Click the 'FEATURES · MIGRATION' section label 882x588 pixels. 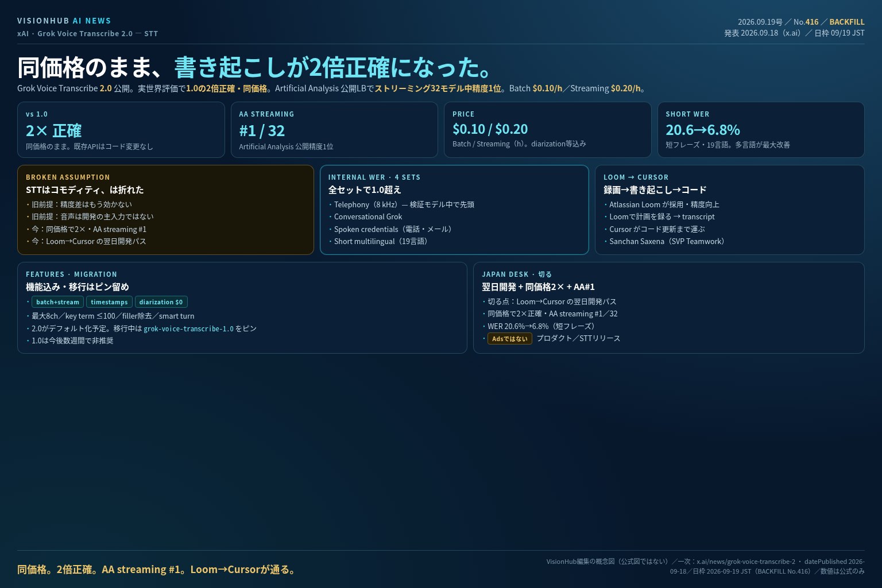72,274
